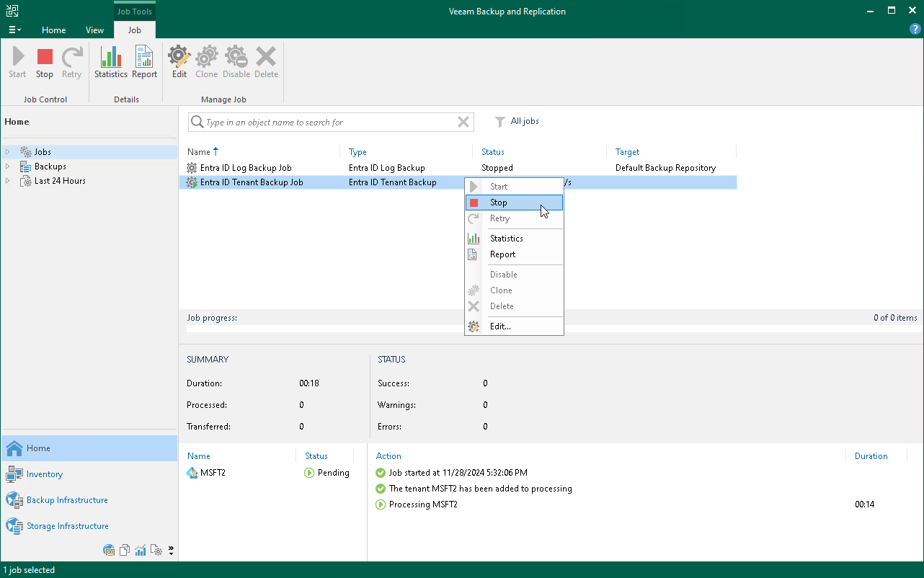Open the Home view in the navigation pane
This screenshot has width=924, height=578.
click(x=89, y=448)
